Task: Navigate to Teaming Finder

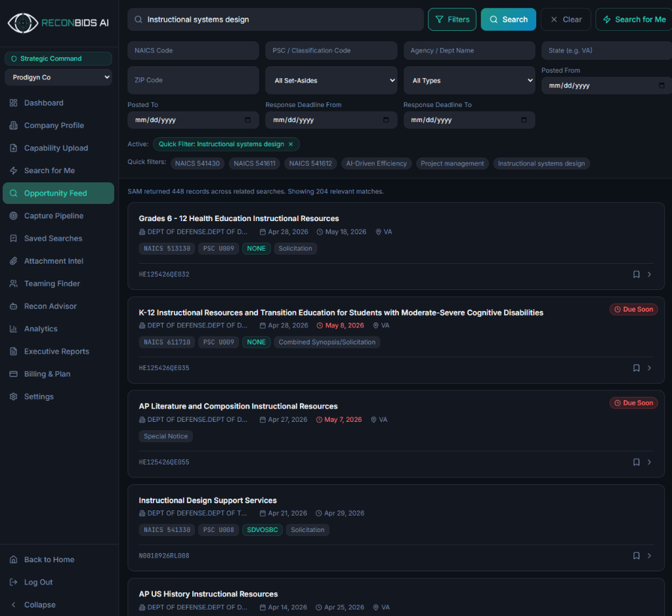Action: tap(58, 283)
